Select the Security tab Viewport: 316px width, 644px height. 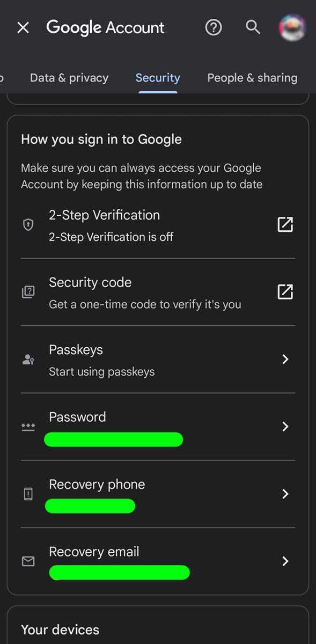point(157,78)
